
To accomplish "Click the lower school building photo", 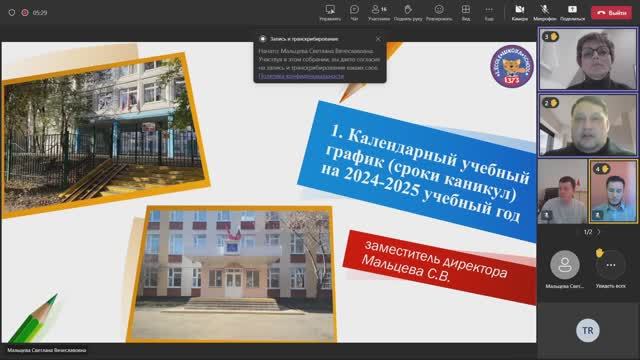I will tap(232, 274).
